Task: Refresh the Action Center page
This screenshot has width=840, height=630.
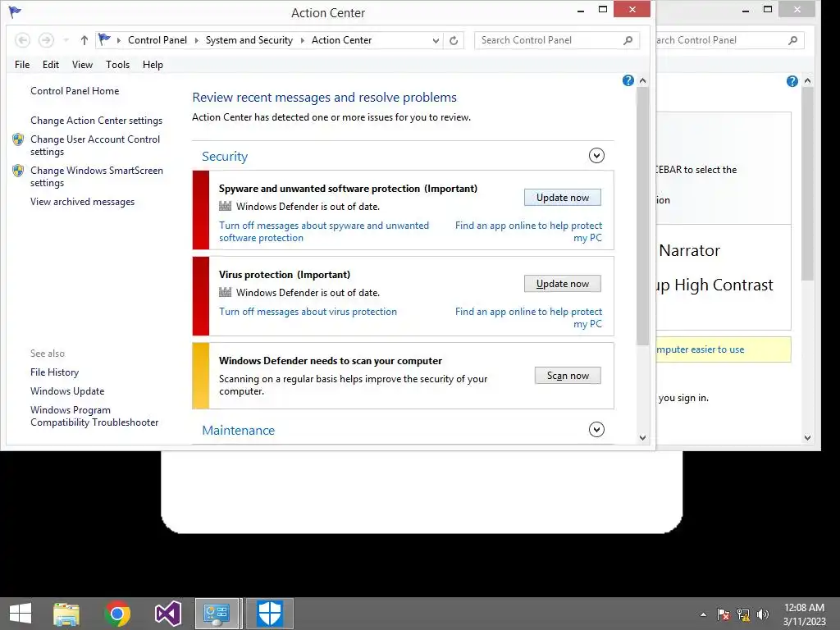Action: [x=454, y=40]
